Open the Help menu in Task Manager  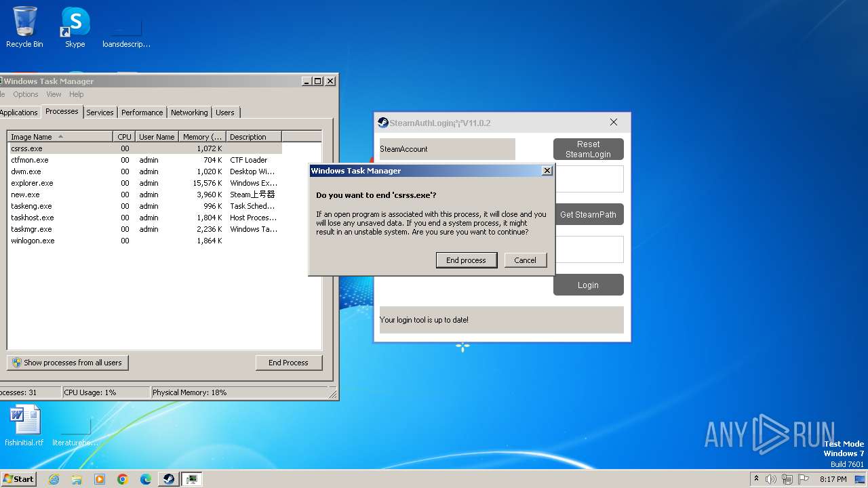point(76,94)
